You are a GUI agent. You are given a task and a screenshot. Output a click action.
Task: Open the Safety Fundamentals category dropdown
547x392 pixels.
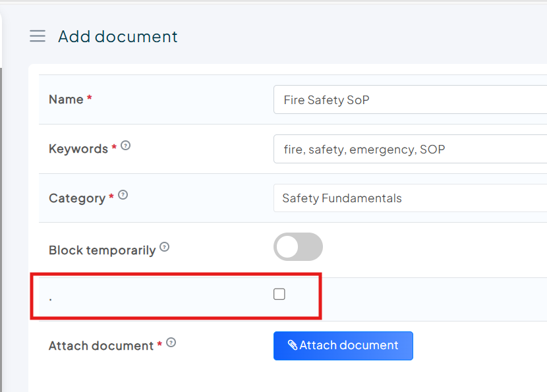coord(409,198)
